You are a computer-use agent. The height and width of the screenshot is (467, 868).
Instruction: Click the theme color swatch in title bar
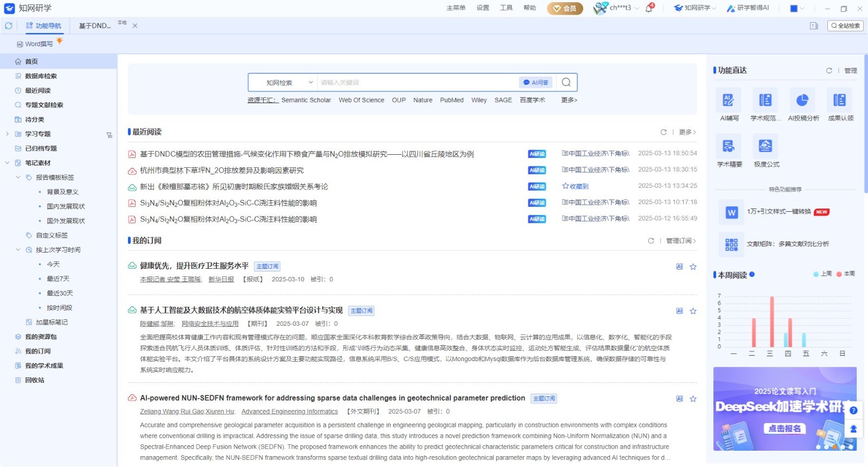(x=794, y=9)
